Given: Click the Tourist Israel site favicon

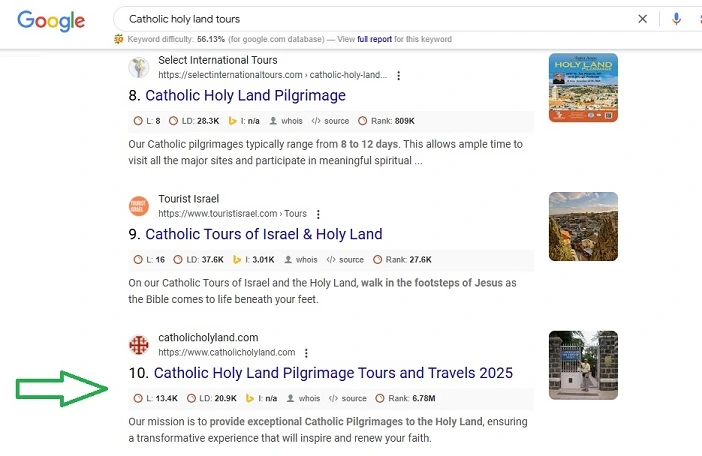Looking at the screenshot, I should [x=139, y=206].
